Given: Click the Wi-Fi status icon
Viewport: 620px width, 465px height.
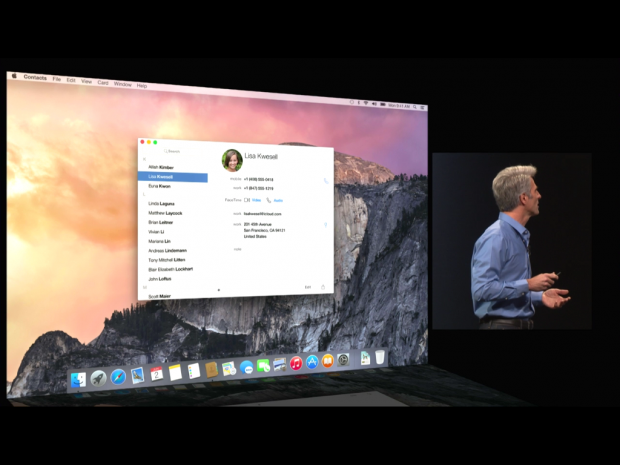Looking at the screenshot, I should coord(366,103).
